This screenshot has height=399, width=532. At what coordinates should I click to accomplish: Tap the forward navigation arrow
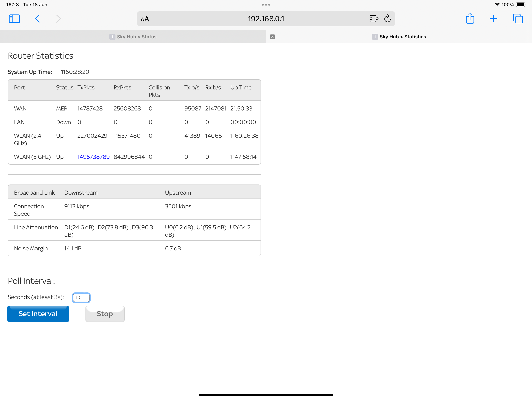point(58,19)
